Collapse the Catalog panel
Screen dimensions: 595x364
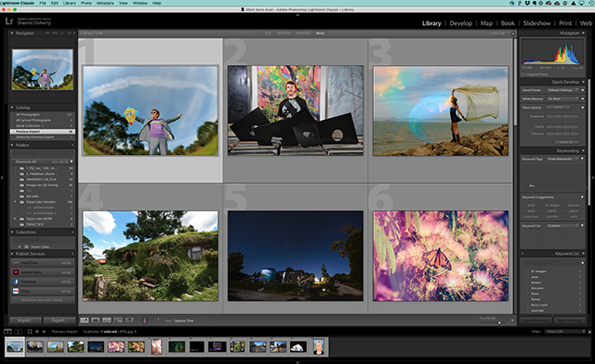click(x=12, y=108)
